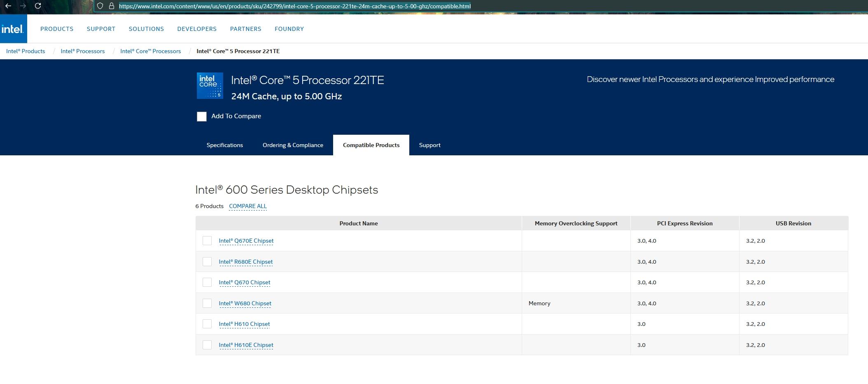Go to Intel Core Processors breadcrumb
The width and height of the screenshot is (868, 384).
click(150, 51)
